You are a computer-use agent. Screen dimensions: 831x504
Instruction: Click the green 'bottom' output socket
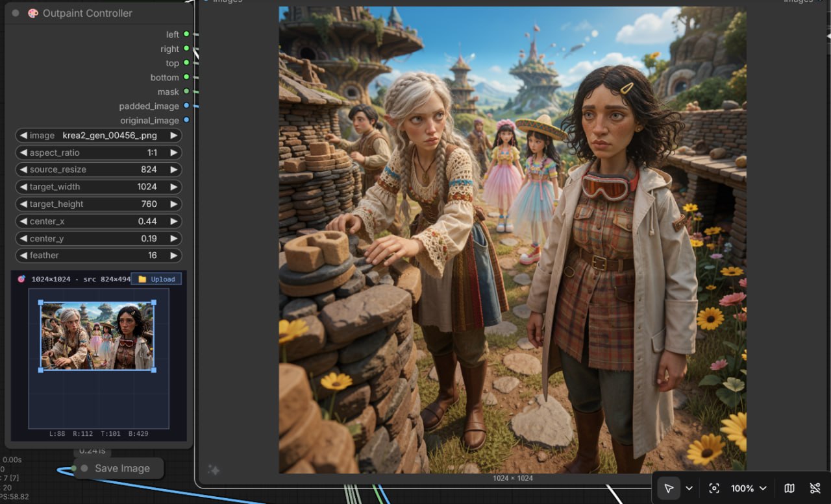coord(186,77)
